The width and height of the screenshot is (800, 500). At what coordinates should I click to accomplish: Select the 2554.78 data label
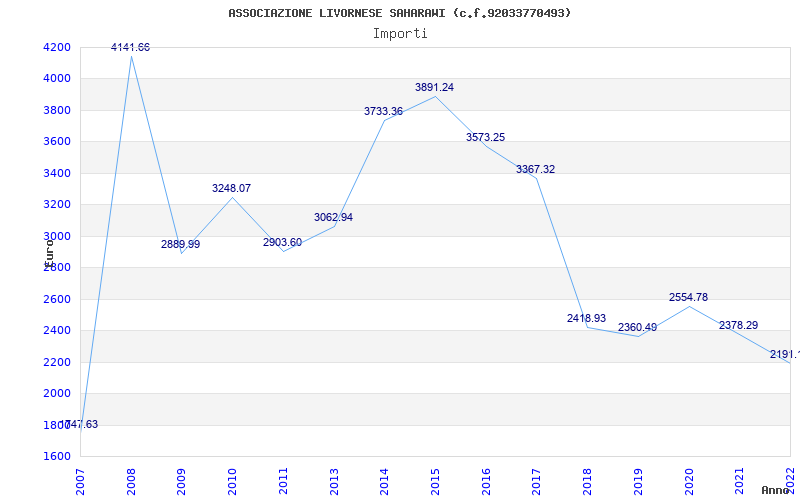click(x=689, y=297)
